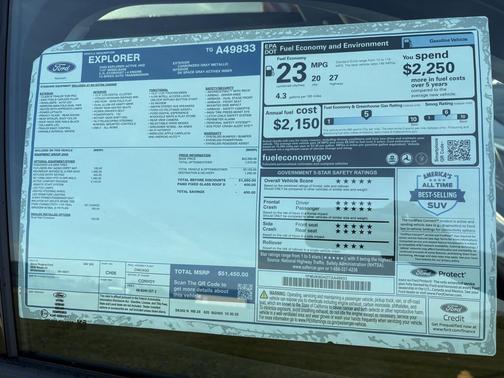Screen dimensions: 504x378
Task: Tap the smartphone QR code in fuel economy section
Action: pyautogui.click(x=459, y=150)
